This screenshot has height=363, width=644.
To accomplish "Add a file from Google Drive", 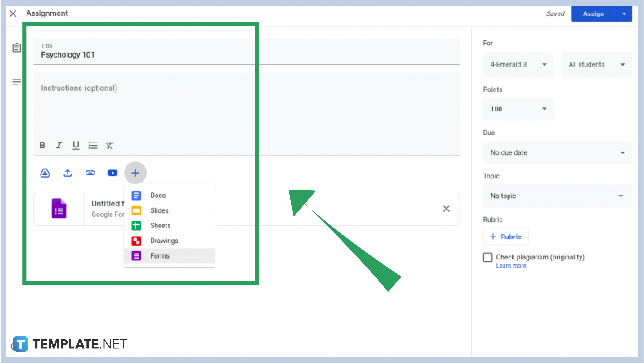I will [x=45, y=173].
